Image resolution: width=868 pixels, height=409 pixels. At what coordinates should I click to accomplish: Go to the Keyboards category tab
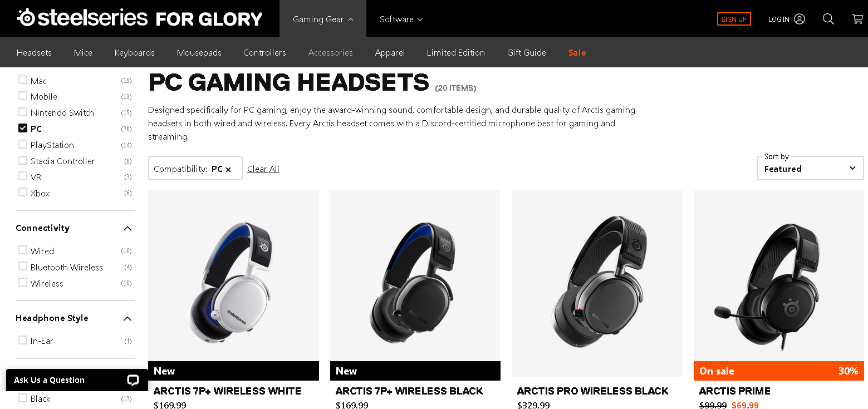(134, 52)
